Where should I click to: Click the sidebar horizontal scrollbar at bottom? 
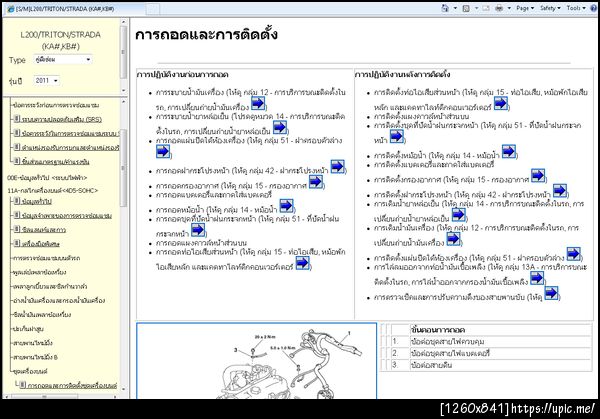(62, 396)
